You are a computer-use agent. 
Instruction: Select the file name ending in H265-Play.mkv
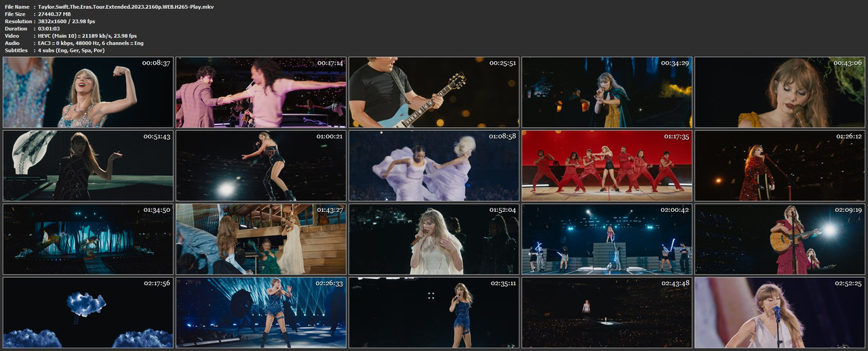[126, 6]
